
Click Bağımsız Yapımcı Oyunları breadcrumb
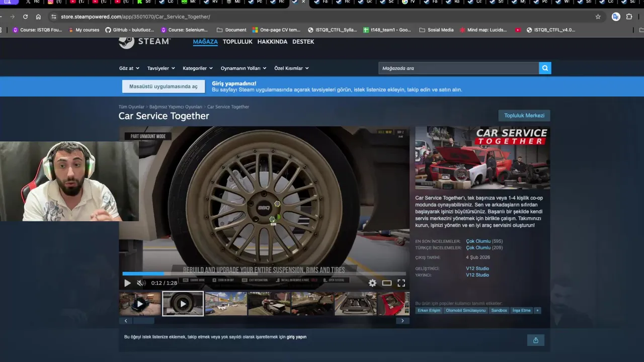[x=176, y=107]
